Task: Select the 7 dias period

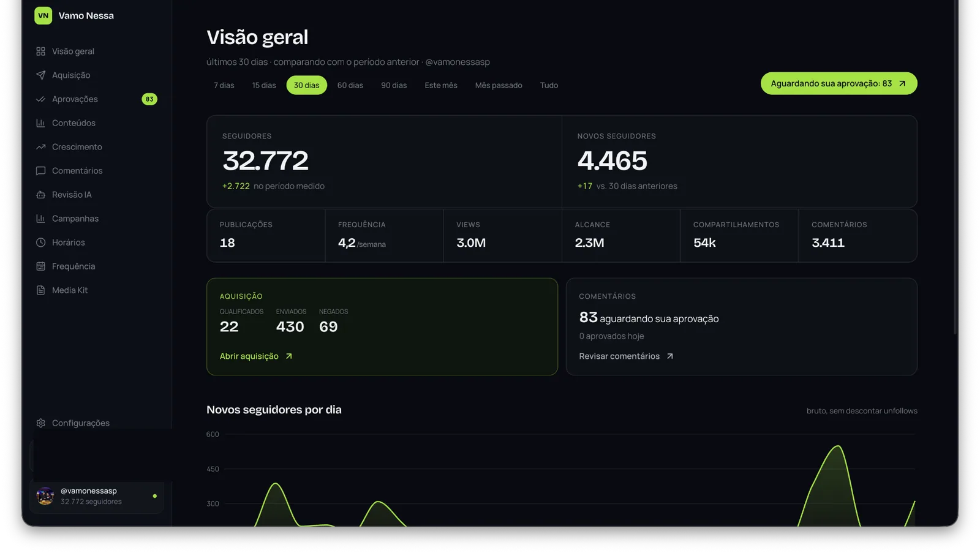Action: (x=224, y=85)
